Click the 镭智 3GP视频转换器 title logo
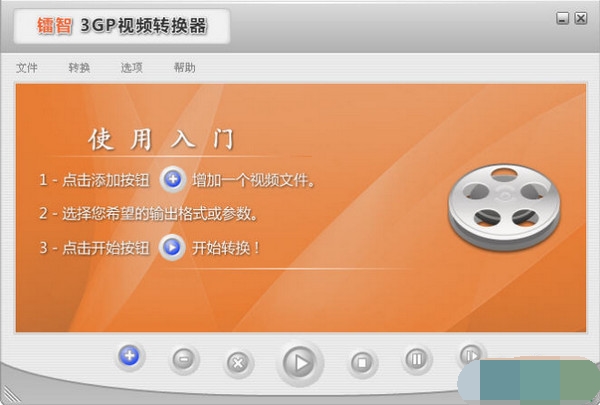 pyautogui.click(x=122, y=26)
